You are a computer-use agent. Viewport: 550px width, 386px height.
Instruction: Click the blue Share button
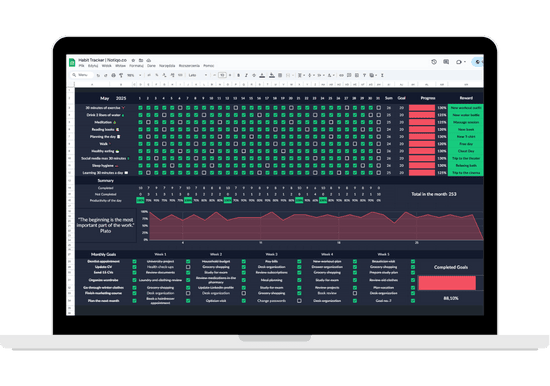pyautogui.click(x=478, y=62)
